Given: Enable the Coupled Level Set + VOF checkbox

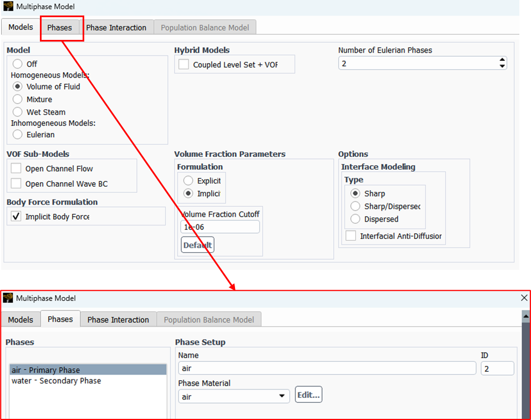Looking at the screenshot, I should click(183, 64).
